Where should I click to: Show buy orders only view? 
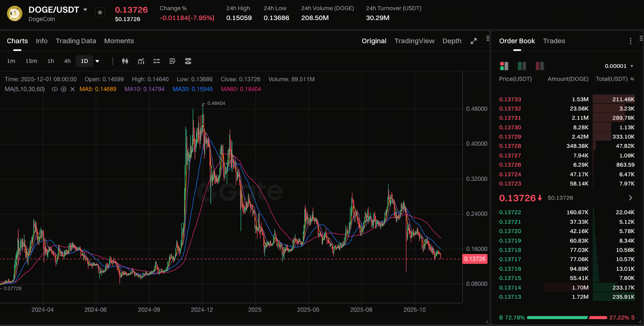coord(522,66)
